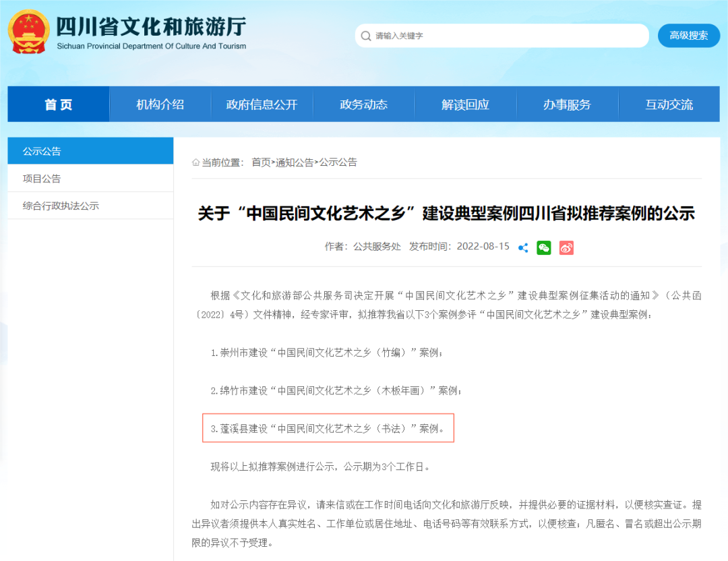Open the 互动交流 menu item
Screen dimensions: 728x561
(669, 105)
